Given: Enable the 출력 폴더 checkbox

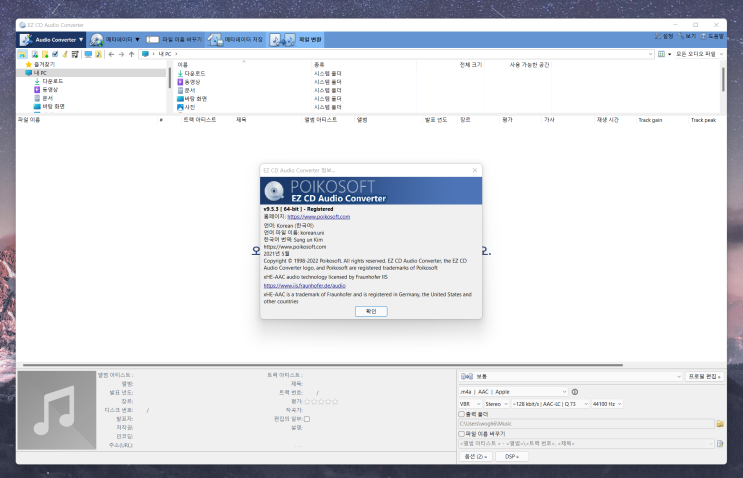Looking at the screenshot, I should pos(462,414).
